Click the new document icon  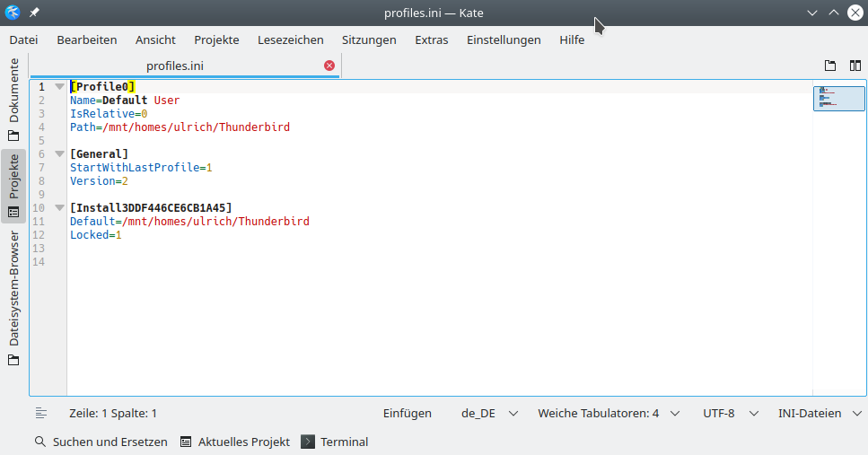click(829, 66)
